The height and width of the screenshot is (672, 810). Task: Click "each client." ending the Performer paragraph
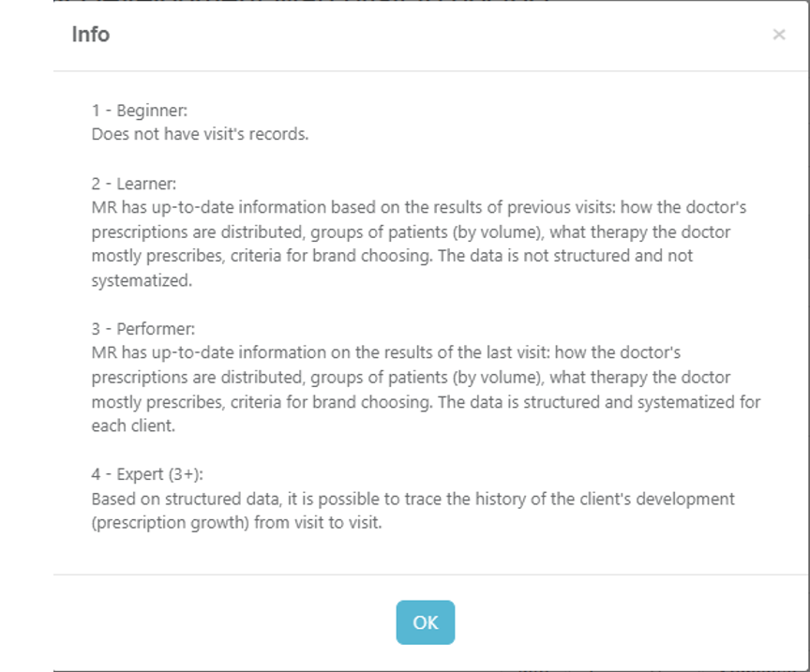(x=133, y=426)
